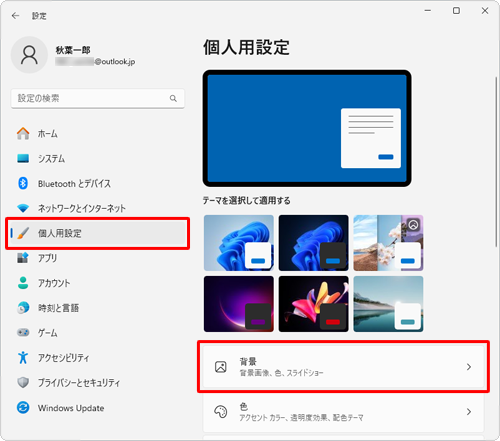Open ホーム in the sidebar

click(x=98, y=133)
